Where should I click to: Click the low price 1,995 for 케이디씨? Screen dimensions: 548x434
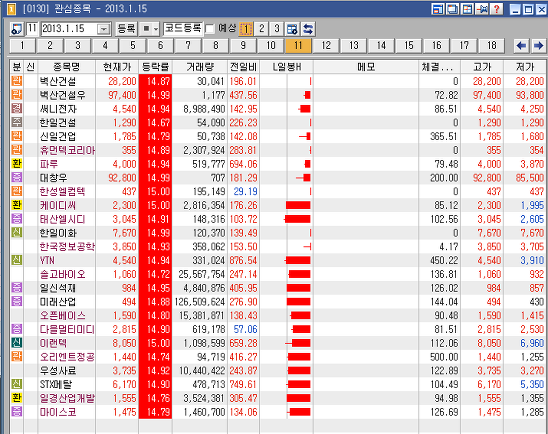pos(532,205)
